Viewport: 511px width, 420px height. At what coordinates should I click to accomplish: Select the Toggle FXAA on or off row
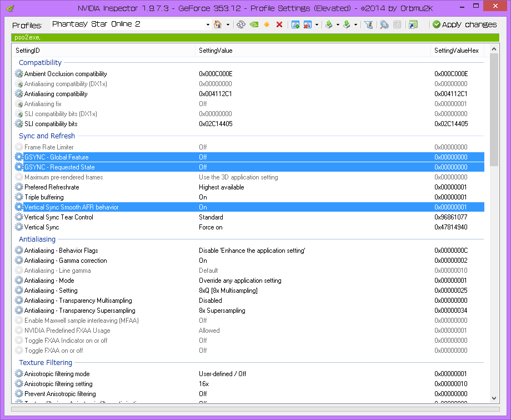pos(249,351)
